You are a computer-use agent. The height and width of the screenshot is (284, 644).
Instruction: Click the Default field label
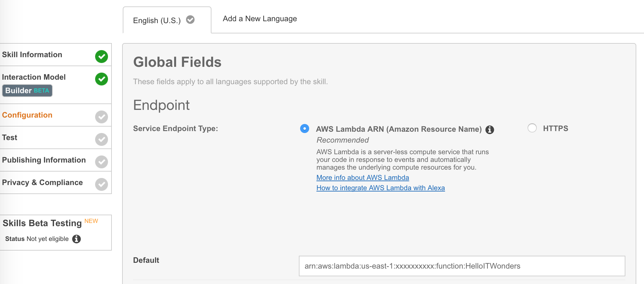146,260
